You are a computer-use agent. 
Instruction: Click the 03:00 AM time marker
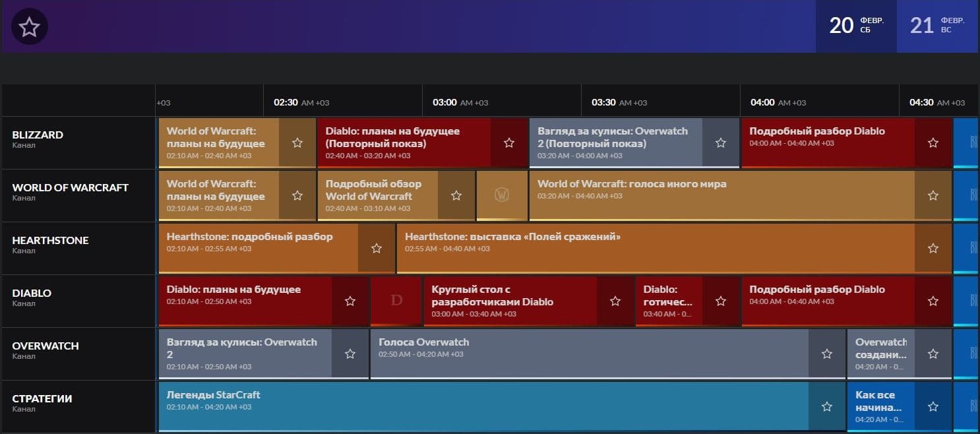460,102
